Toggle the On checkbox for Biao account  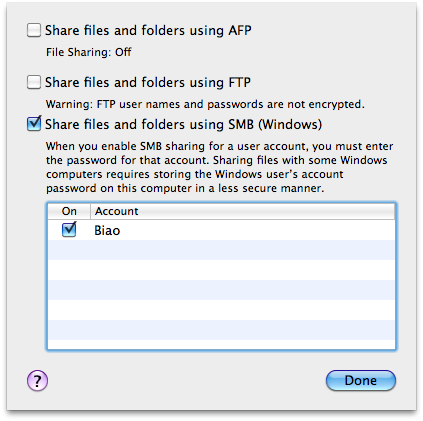pos(69,230)
